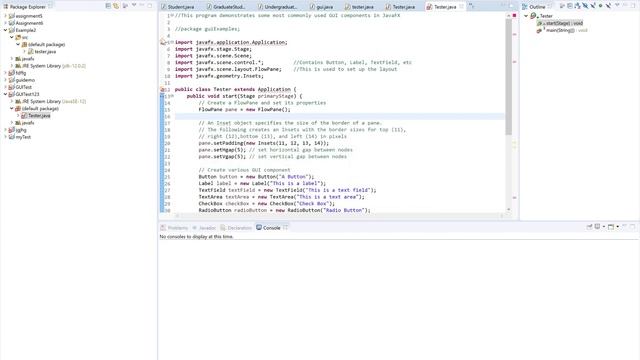Collapse Tester class in Outline
Viewport: 640px width, 360px height.
526,16
